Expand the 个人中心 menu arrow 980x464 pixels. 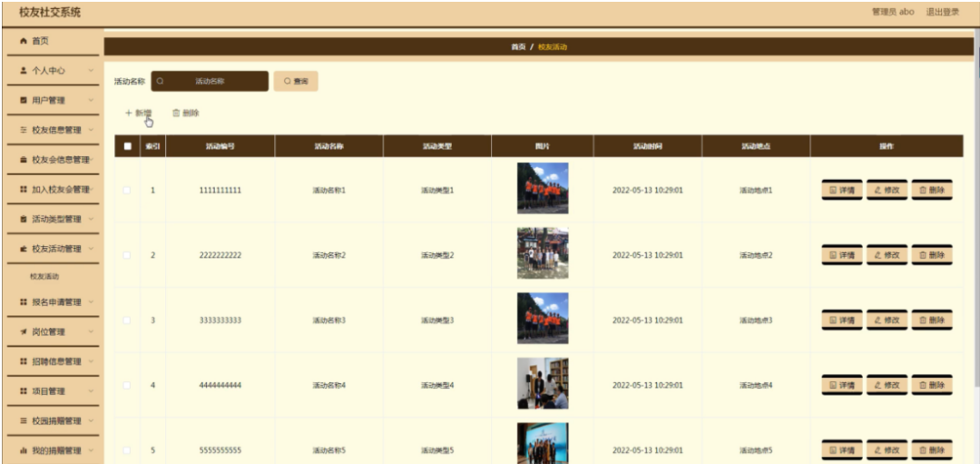[92, 71]
